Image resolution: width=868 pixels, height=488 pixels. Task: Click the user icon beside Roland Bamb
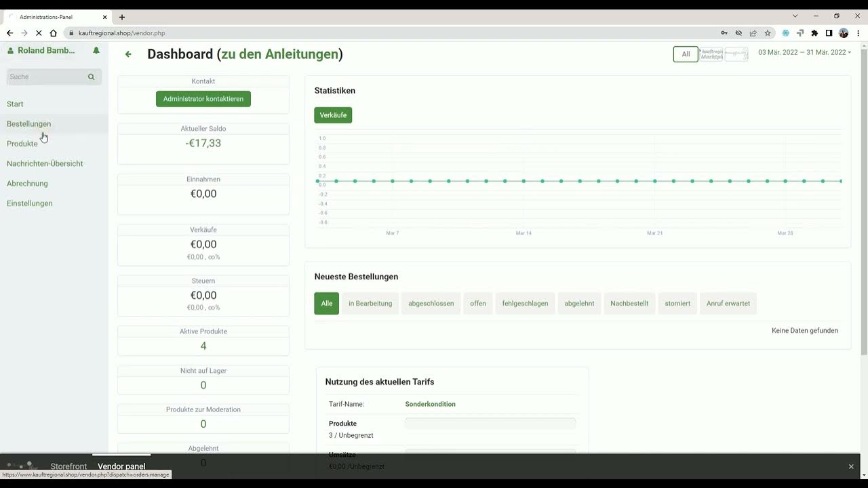(x=10, y=51)
